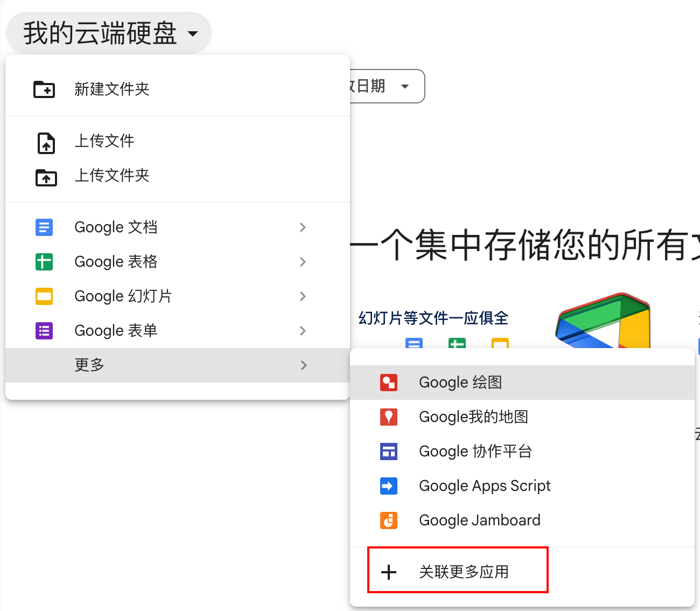Choose Google 文档 from the menu
The image size is (700, 611).
click(x=178, y=227)
